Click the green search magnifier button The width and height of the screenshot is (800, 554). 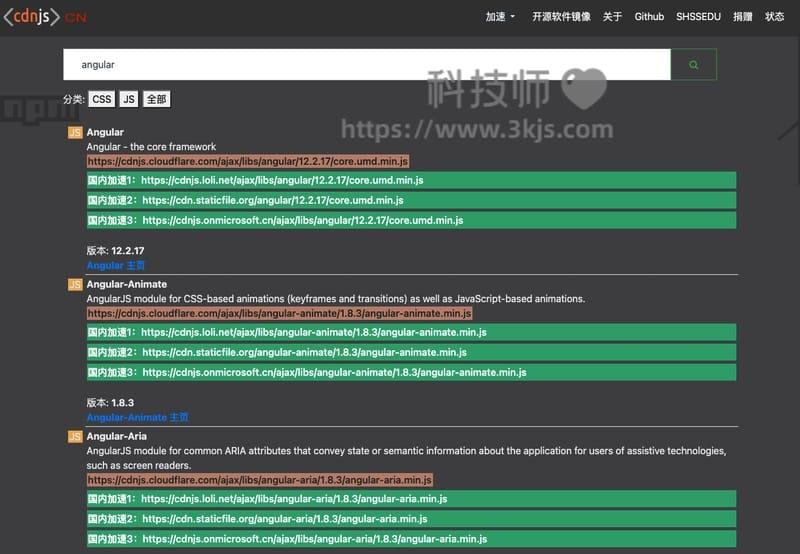click(x=693, y=65)
